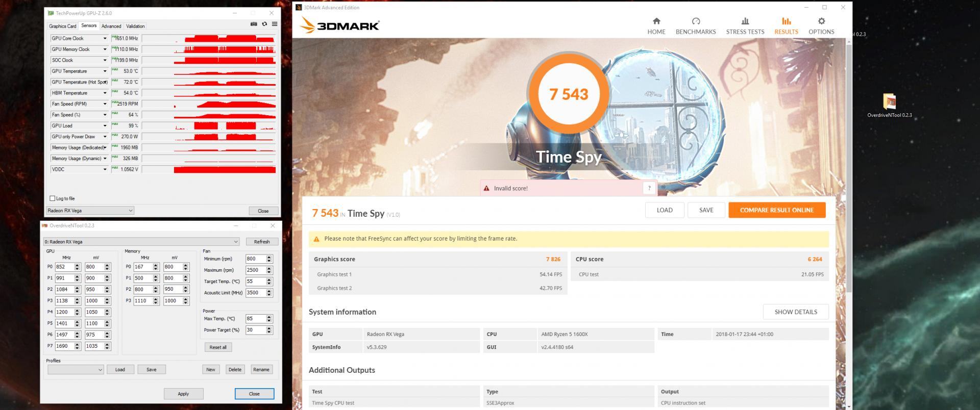The image size is (980, 410).
Task: Increase GPU P0 MHz with stepper
Action: (x=77, y=265)
